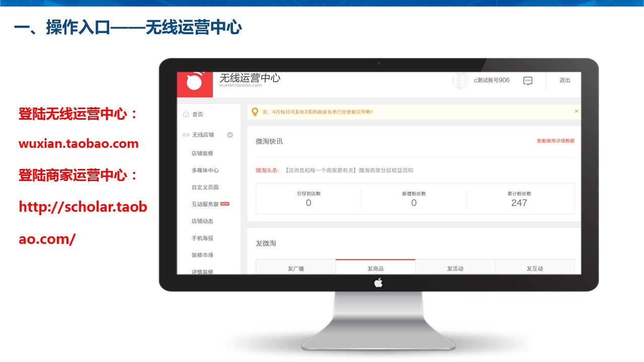Image resolution: width=644 pixels, height=362 pixels.
Task: Click the red Wuxian logo icon
Action: pos(195,84)
